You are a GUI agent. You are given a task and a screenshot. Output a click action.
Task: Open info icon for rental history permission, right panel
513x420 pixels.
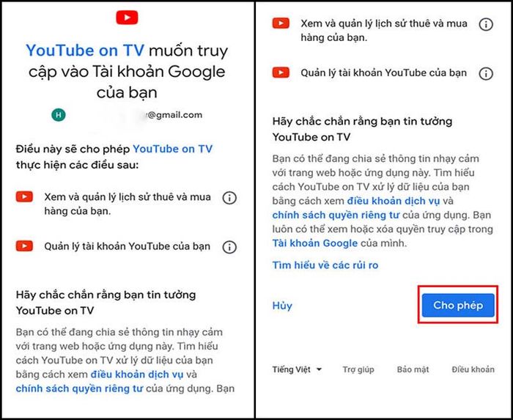click(486, 24)
